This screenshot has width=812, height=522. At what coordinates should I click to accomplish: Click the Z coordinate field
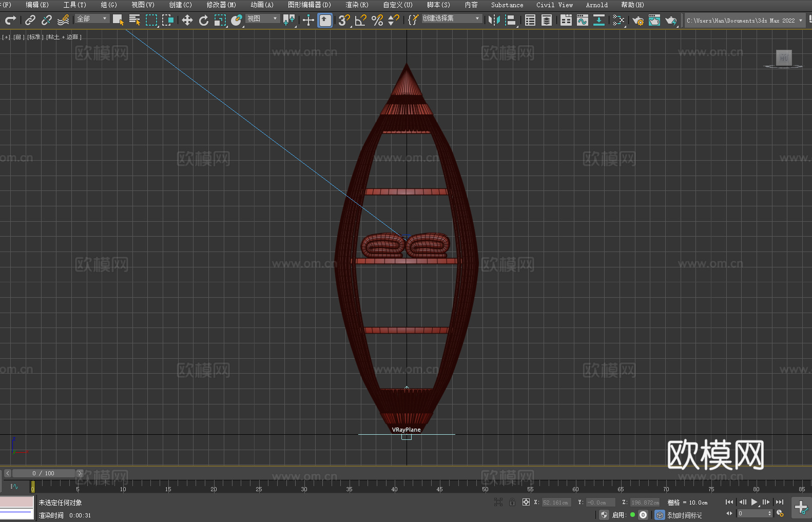[645, 502]
